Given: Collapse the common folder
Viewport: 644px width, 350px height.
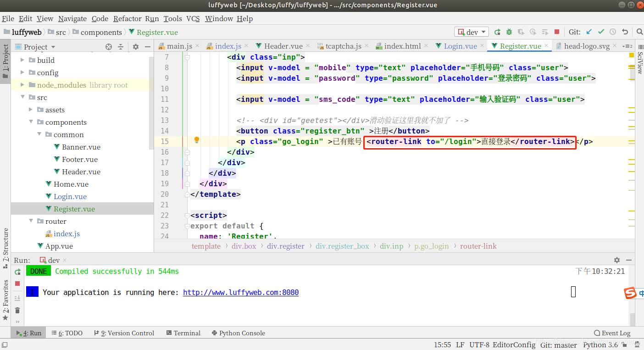Looking at the screenshot, I should [39, 134].
